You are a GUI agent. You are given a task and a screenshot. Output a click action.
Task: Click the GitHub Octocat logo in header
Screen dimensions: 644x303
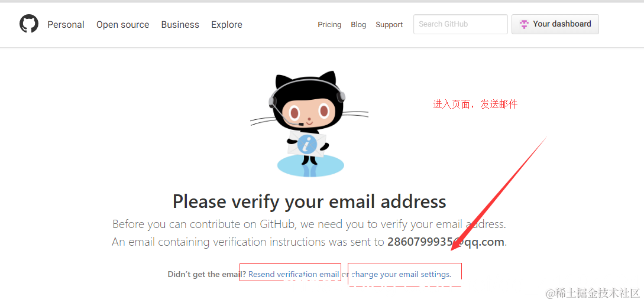(29, 24)
